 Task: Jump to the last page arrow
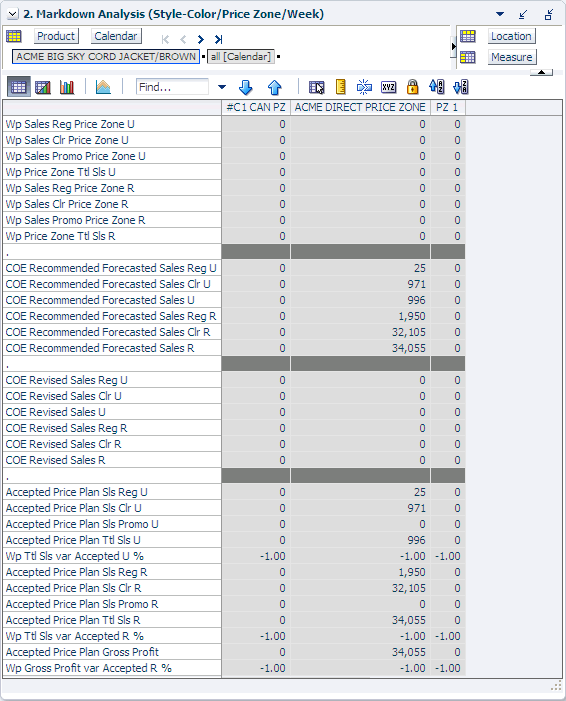pos(218,39)
